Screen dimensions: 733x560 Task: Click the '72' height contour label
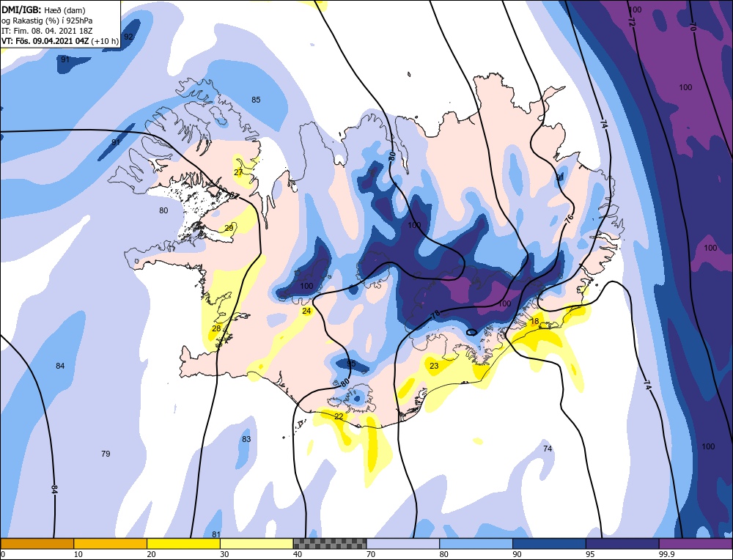tap(631, 22)
